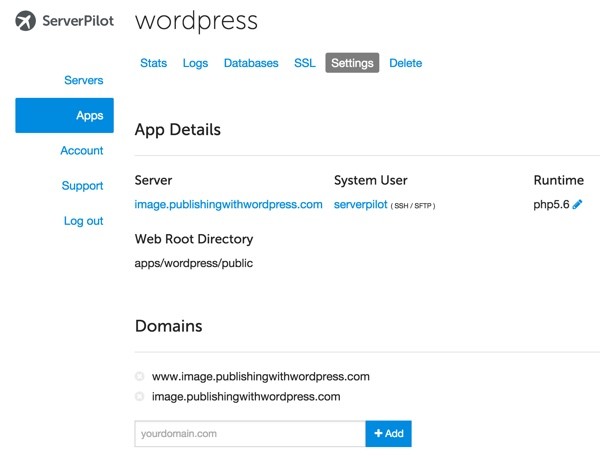The height and width of the screenshot is (456, 600).
Task: Click the Web Root Directory label
Action: point(194,239)
